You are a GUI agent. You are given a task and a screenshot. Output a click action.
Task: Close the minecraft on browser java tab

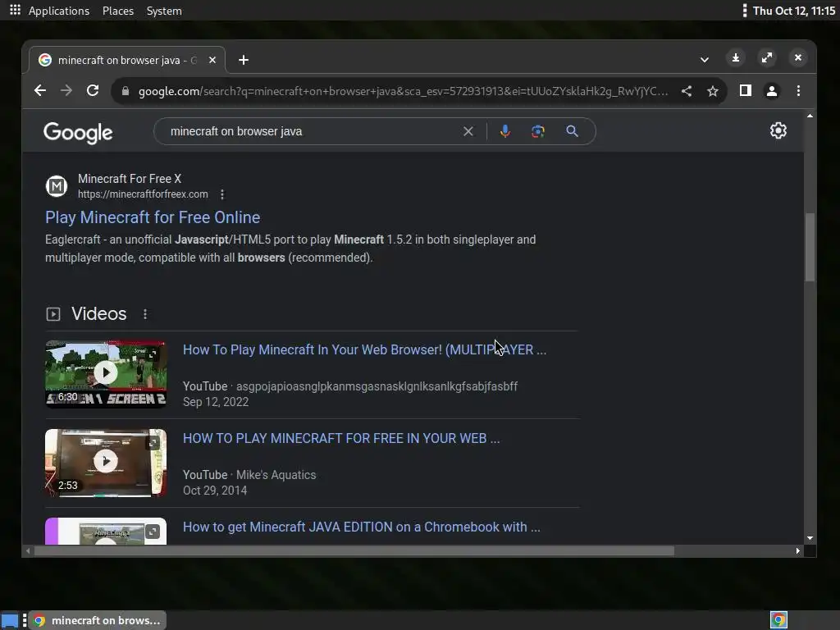click(x=212, y=60)
